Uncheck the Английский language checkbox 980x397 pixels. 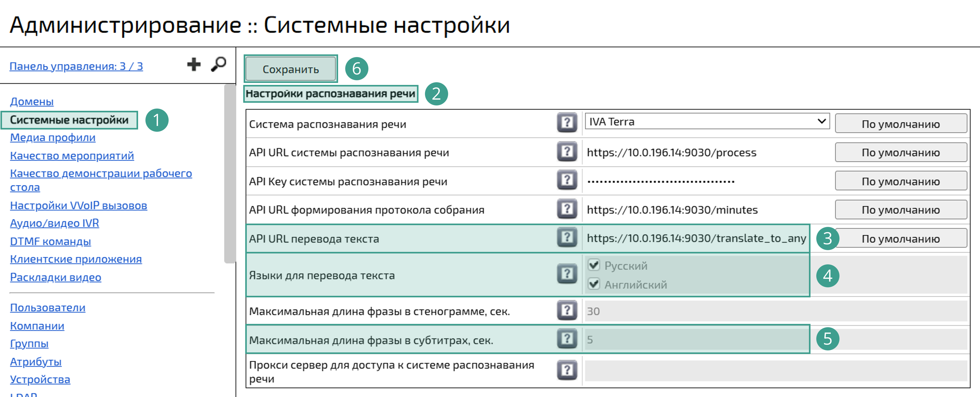(x=594, y=284)
